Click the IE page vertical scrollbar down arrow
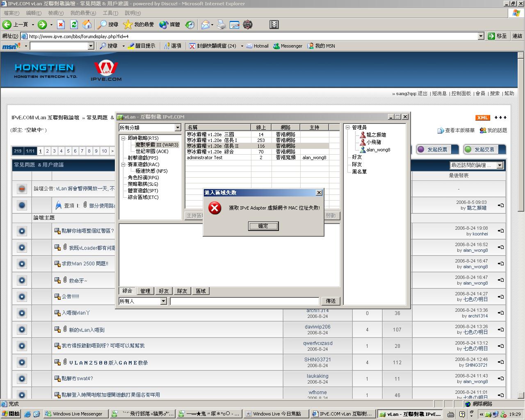 coord(520,395)
